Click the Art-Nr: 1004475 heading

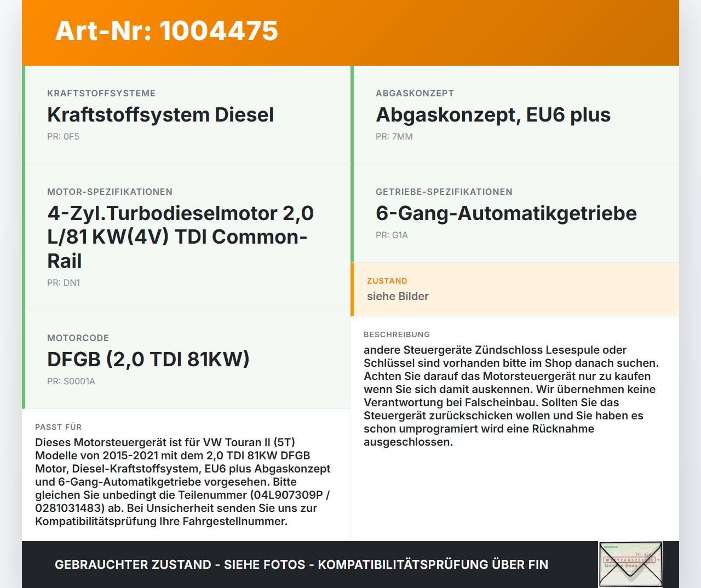click(x=166, y=31)
